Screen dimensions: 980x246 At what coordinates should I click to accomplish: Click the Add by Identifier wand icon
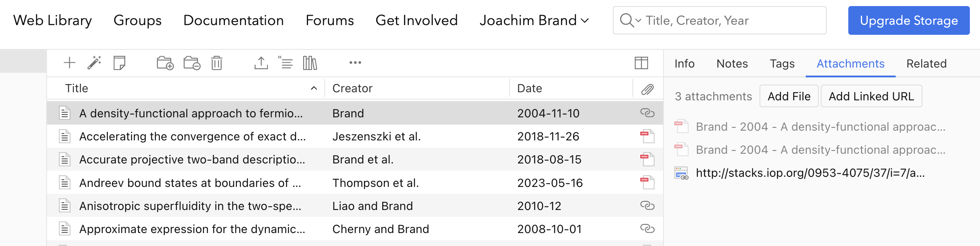click(94, 63)
